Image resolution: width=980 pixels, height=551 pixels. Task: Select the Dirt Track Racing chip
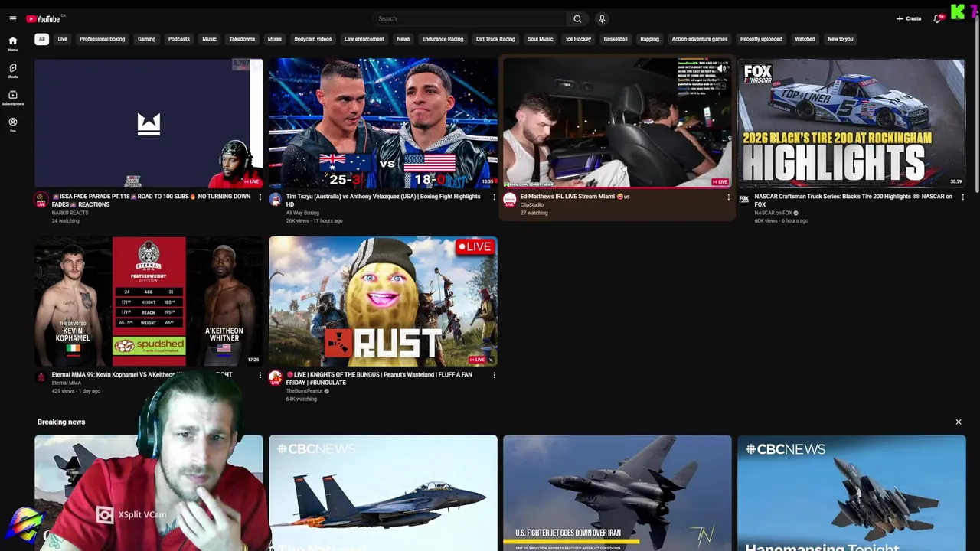tap(495, 39)
